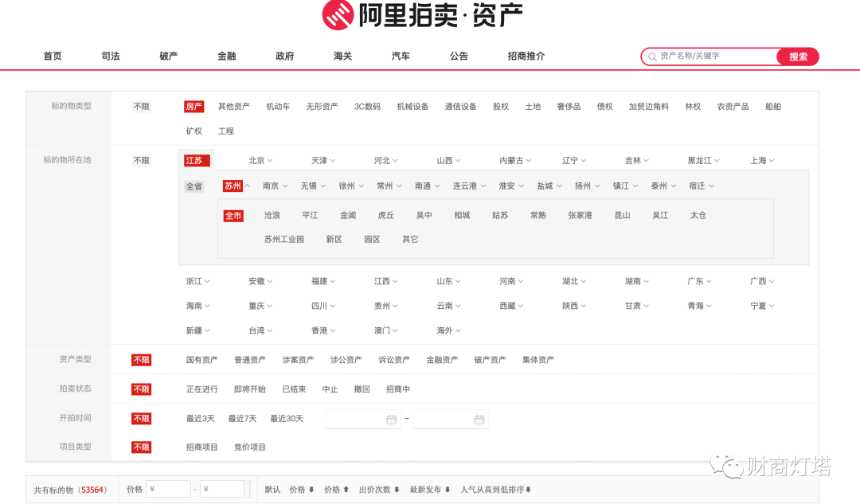The image size is (860, 504).
Task: Click the minimum price input field
Action: coord(168,489)
